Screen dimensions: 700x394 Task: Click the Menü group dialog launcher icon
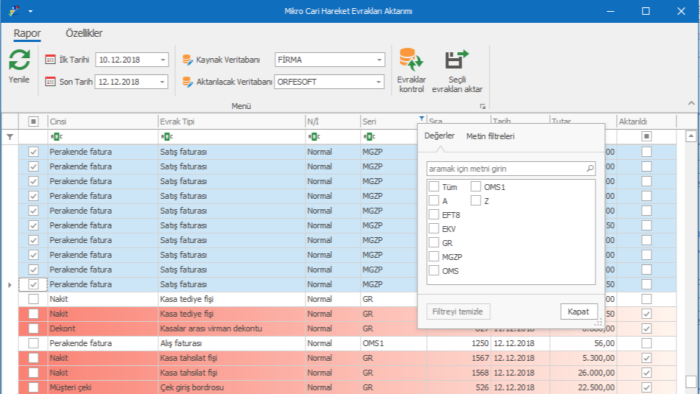click(x=483, y=106)
